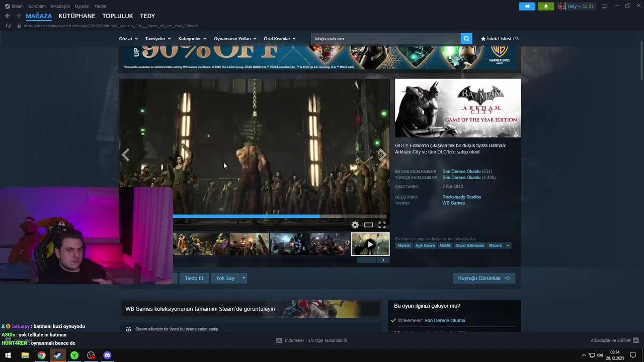This screenshot has height=362, width=644.
Task: Show hidden system tray icons
Action: [584, 355]
